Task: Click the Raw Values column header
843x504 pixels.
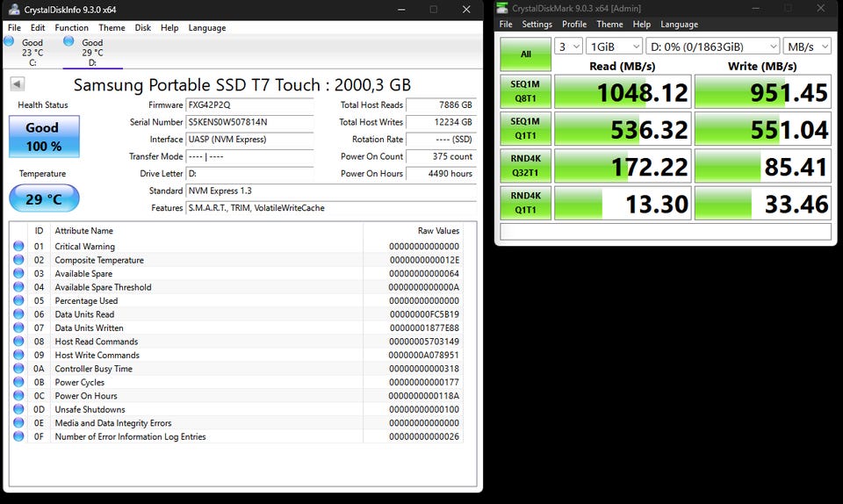Action: [413, 231]
